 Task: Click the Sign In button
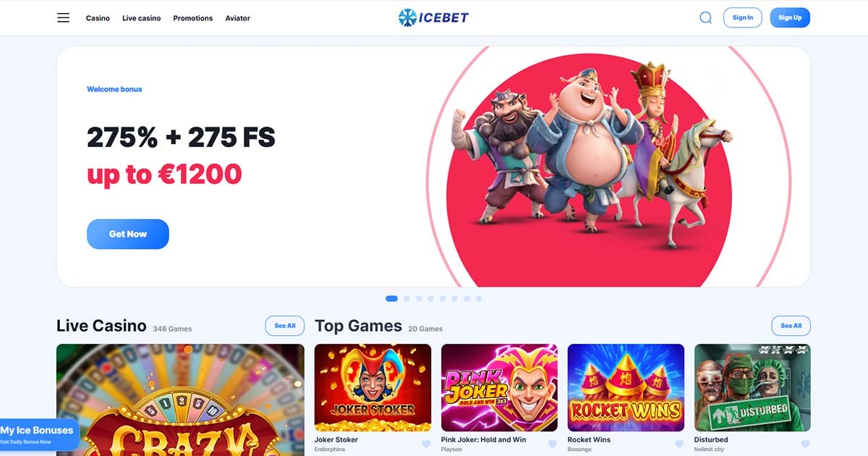743,18
